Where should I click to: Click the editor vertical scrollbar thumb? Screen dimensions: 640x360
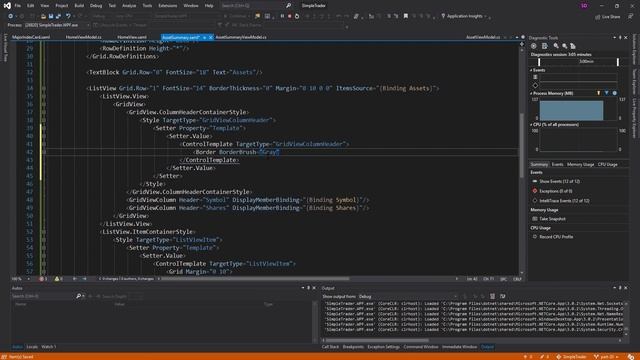[x=522, y=145]
